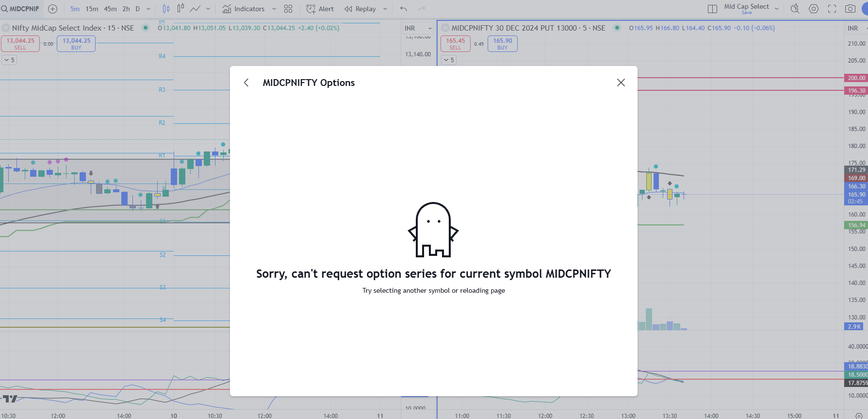868x419 pixels.
Task: Click the MIDCPNIFTY 30 DEC 2024 PUT title
Action: tap(528, 28)
